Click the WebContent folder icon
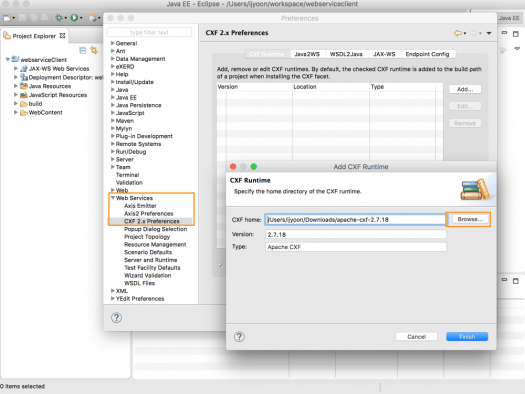This screenshot has width=525, height=394. [24, 112]
